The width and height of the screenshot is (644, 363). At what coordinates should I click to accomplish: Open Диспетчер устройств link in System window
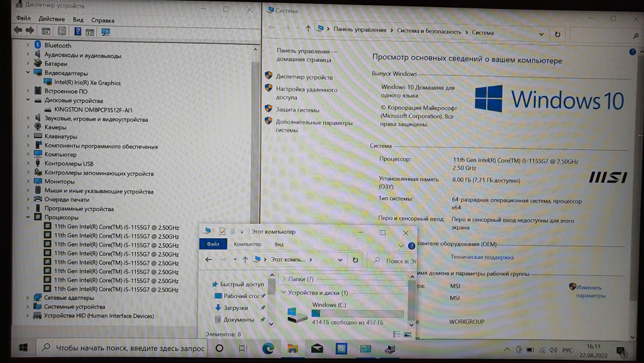pyautogui.click(x=304, y=77)
